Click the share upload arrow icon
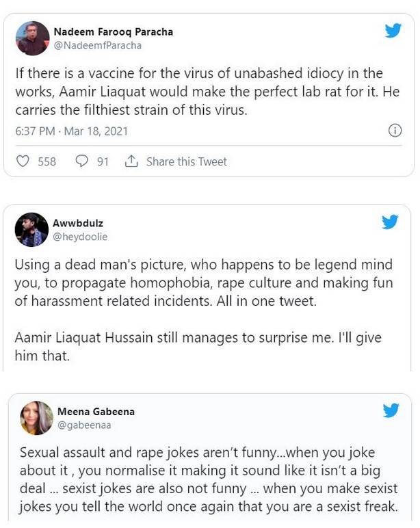420x528 pixels. [x=131, y=161]
